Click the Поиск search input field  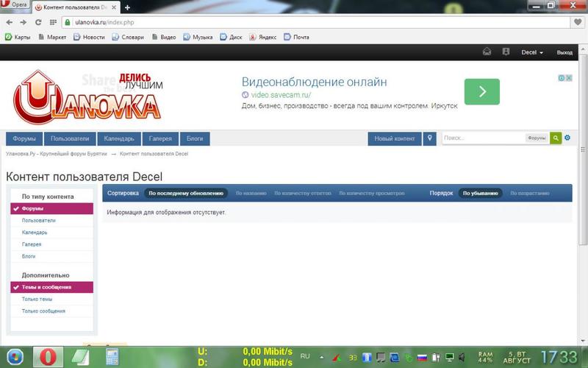click(x=484, y=138)
